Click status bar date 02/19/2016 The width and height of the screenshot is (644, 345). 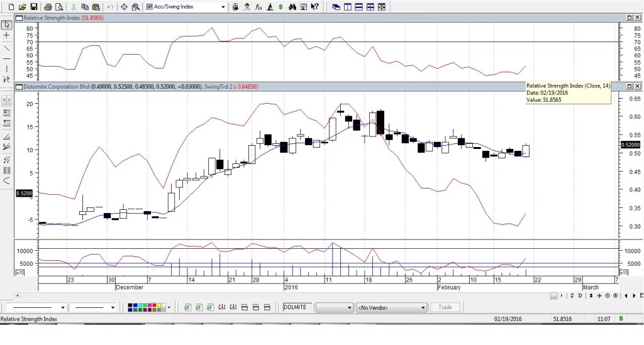pyautogui.click(x=508, y=319)
